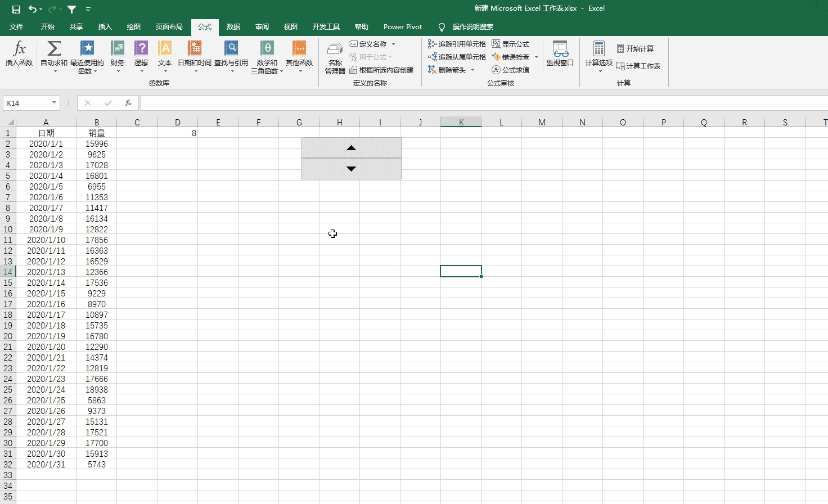The image size is (828, 504).
Task: Click the Save icon in quick access toolbar
Action: point(16,9)
